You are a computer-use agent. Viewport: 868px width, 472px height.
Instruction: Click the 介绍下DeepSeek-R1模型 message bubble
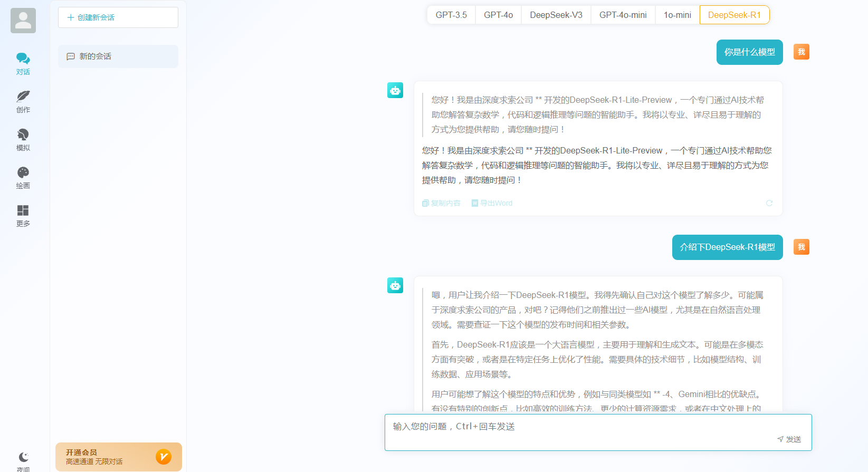[728, 247]
